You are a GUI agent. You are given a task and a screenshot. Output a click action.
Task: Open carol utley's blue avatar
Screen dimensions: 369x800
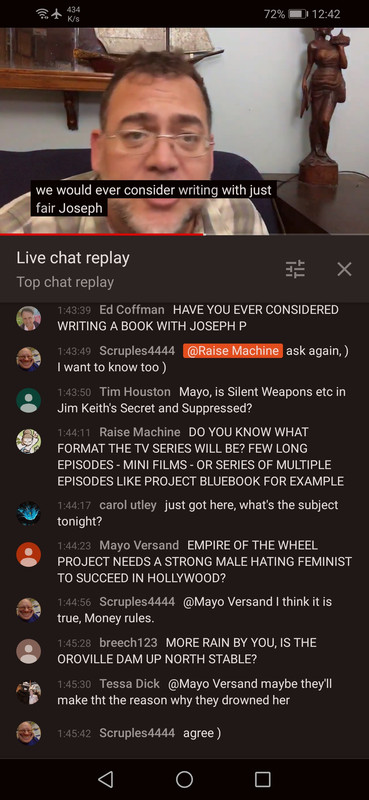29,514
